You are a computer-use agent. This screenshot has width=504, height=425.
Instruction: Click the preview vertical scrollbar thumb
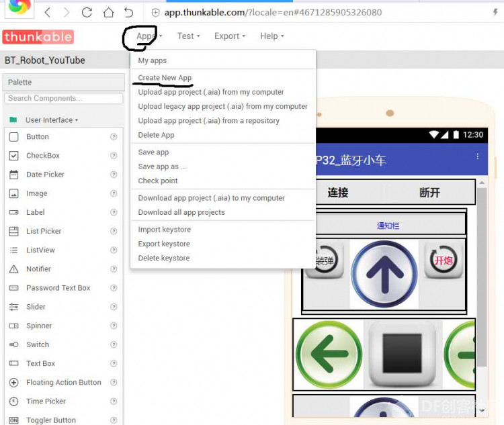(481, 277)
